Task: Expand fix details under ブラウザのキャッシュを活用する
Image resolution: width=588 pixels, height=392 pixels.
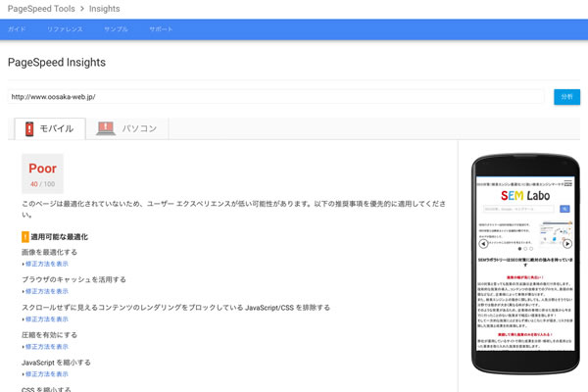Action: click(x=46, y=291)
